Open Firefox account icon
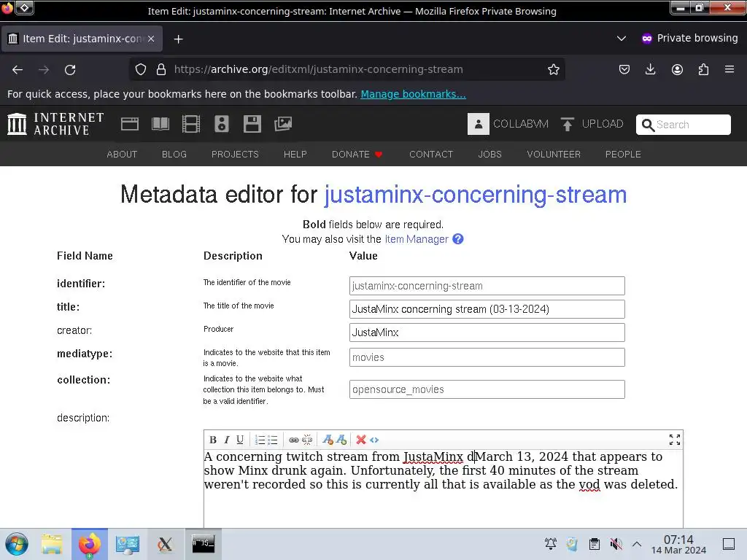The width and height of the screenshot is (747, 560). tap(677, 69)
